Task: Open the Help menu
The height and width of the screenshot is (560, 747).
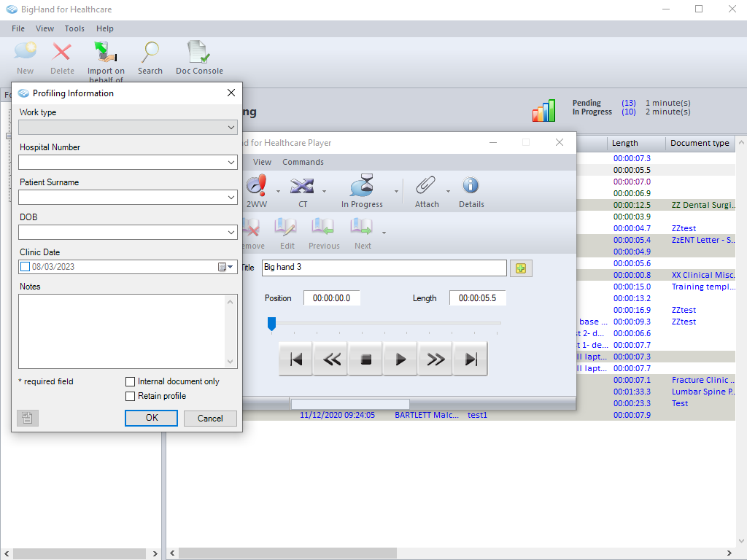Action: [x=105, y=28]
